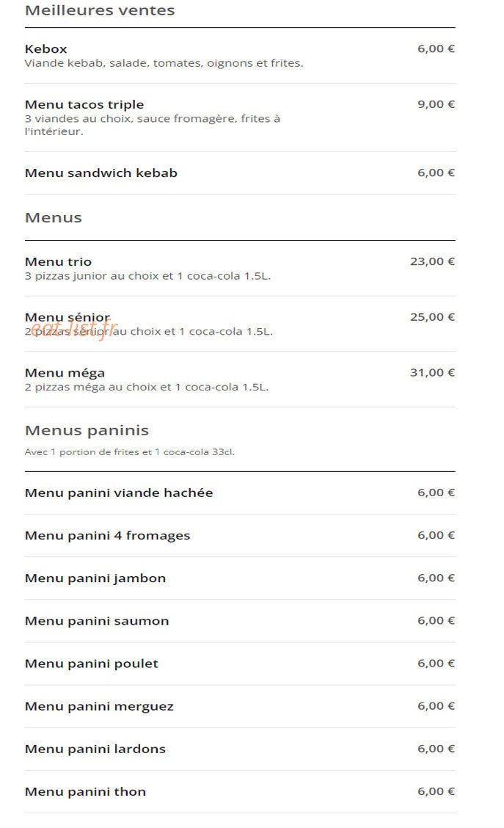Select Menu panini merguez
The image size is (504, 828).
click(240, 707)
